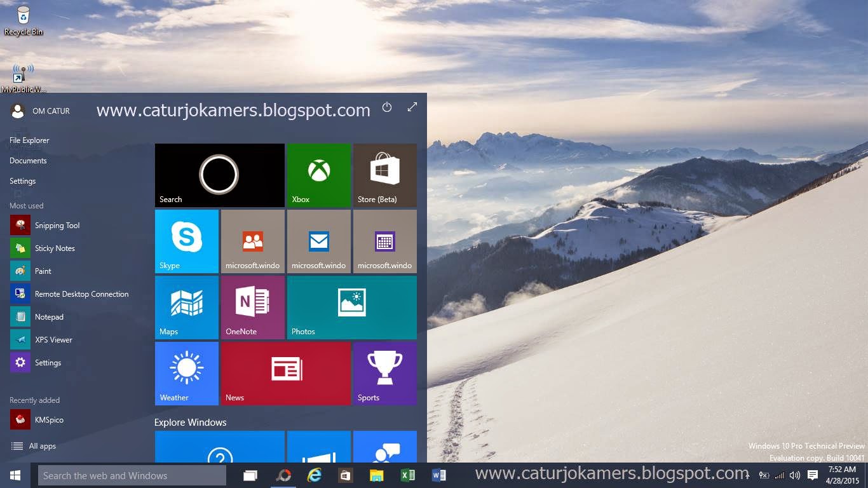Click the Search the web and Windows box
The height and width of the screenshot is (488, 868).
click(x=132, y=475)
